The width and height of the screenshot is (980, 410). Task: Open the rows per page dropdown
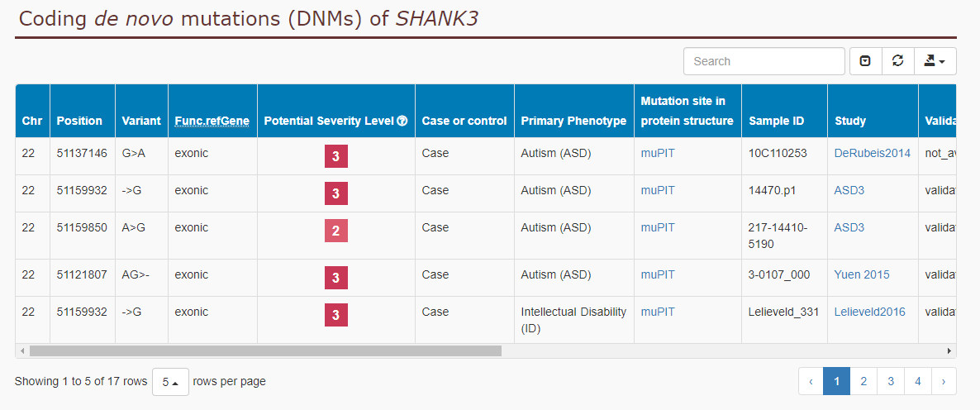(x=170, y=381)
